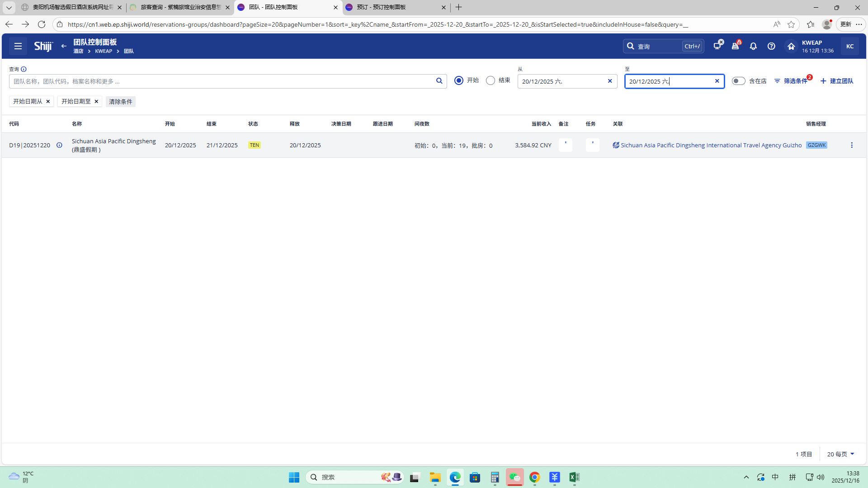This screenshot has height=488, width=868.
Task: Click the magnifier icon in query field
Action: (439, 81)
